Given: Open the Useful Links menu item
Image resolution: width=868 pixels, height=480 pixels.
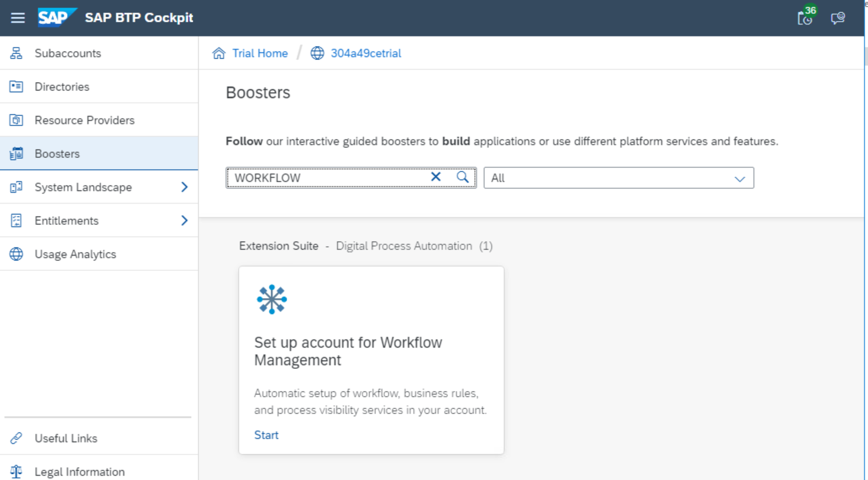Looking at the screenshot, I should coord(99,438).
